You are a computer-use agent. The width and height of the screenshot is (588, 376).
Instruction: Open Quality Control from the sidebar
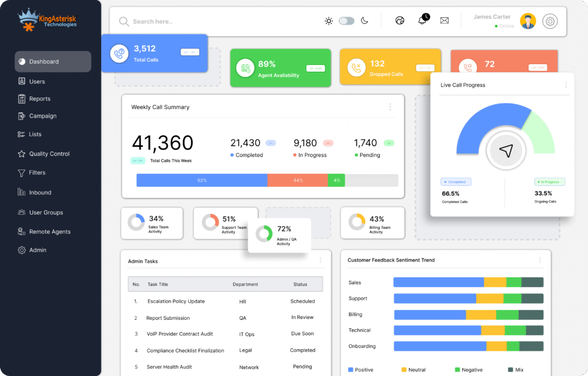22,153
